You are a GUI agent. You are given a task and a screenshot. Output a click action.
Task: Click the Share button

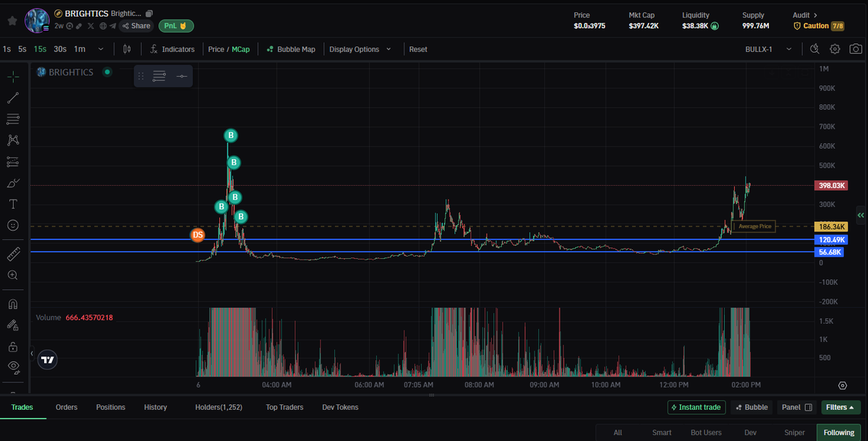(x=136, y=26)
